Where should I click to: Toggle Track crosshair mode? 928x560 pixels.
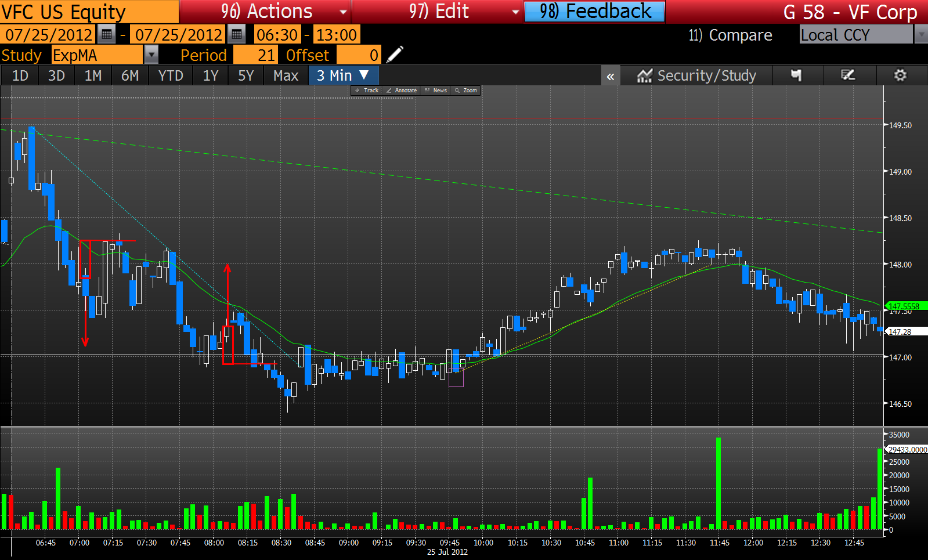367,91
